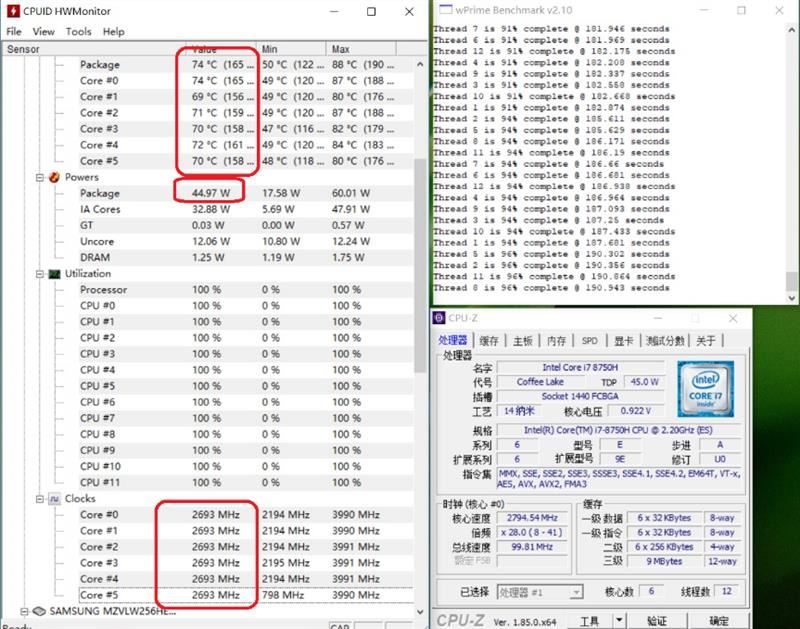The height and width of the screenshot is (629, 800).
Task: Click the Sensor column header
Action: pos(94,49)
